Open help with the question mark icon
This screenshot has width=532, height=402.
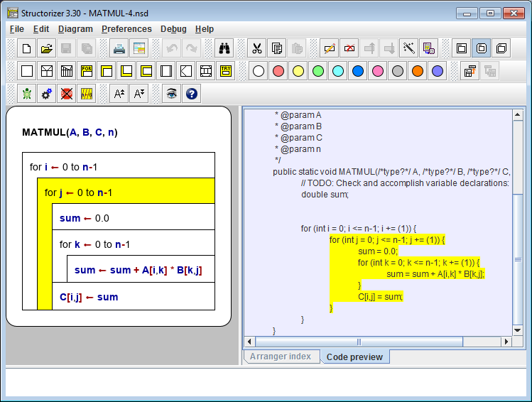192,94
